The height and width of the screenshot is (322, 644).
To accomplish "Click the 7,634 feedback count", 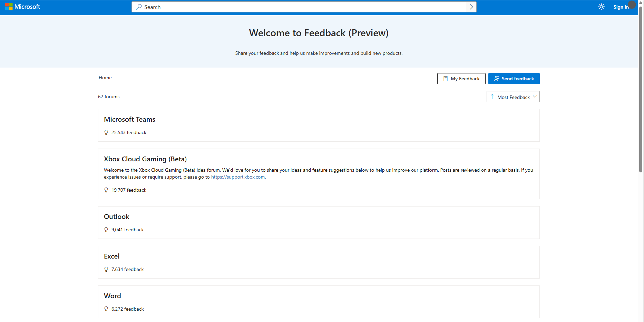I will [127, 269].
